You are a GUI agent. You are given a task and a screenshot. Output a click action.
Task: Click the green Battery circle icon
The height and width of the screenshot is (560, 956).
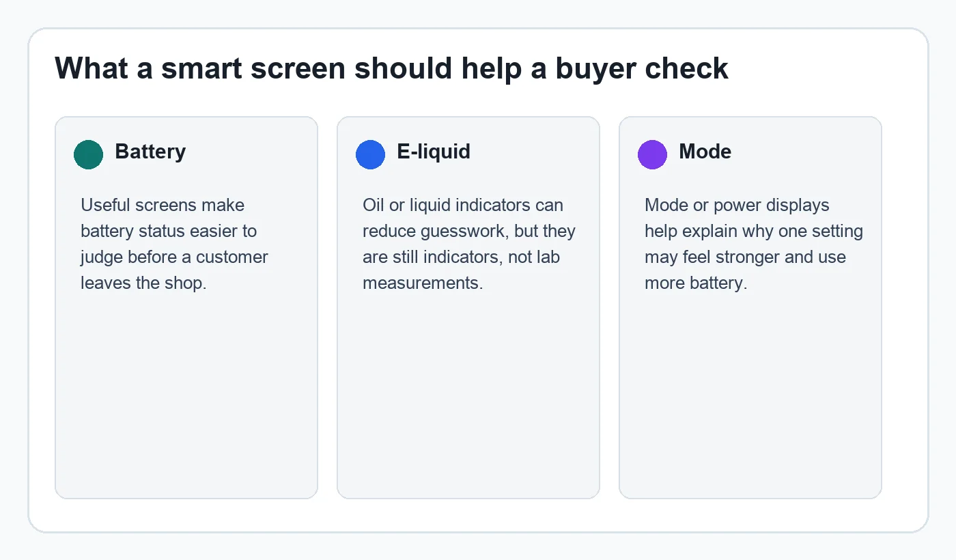pos(89,154)
